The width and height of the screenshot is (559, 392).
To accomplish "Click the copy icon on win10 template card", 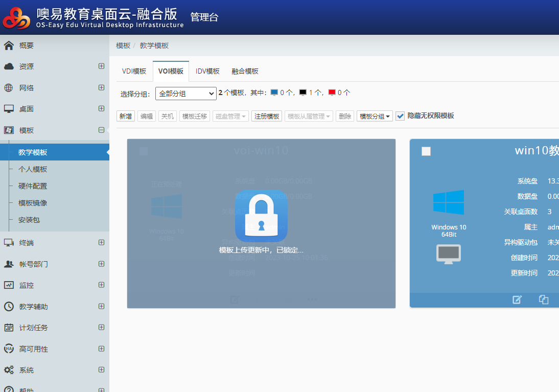I will click(x=544, y=300).
